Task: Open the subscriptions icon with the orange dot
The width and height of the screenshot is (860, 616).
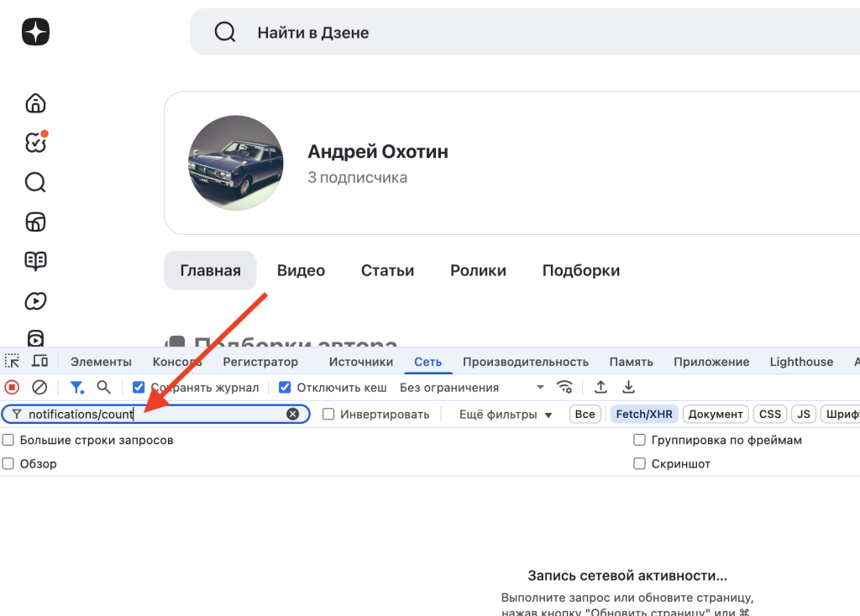Action: click(35, 143)
